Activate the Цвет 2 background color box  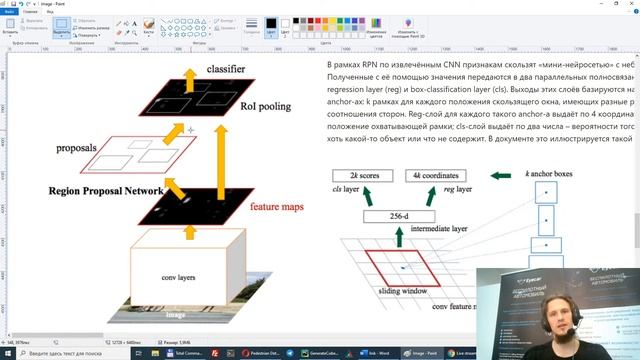click(285, 27)
